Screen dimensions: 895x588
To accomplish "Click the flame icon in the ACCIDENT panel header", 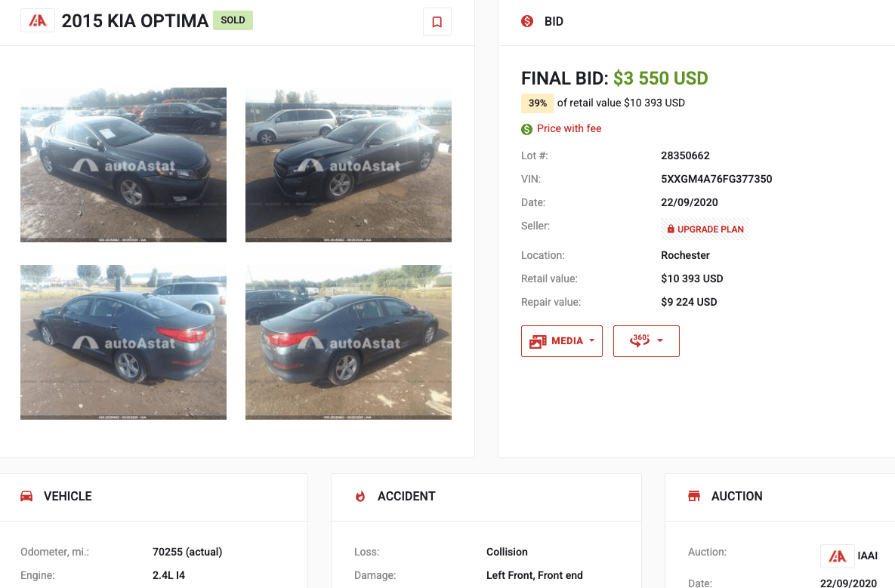I will click(360, 496).
